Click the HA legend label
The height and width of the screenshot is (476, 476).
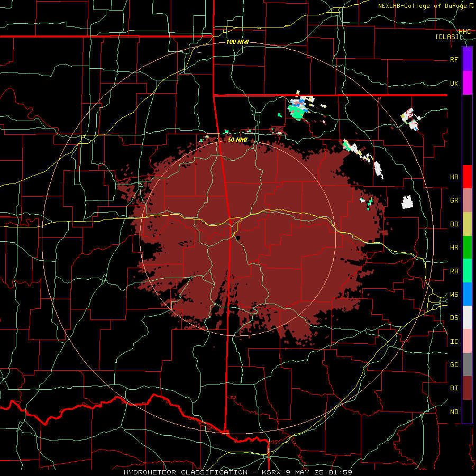pyautogui.click(x=454, y=177)
